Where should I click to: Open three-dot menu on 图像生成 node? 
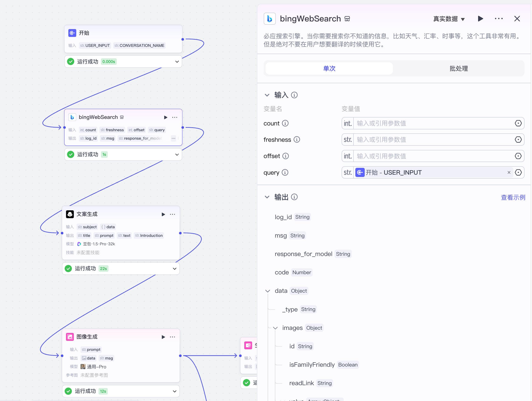[x=172, y=337]
